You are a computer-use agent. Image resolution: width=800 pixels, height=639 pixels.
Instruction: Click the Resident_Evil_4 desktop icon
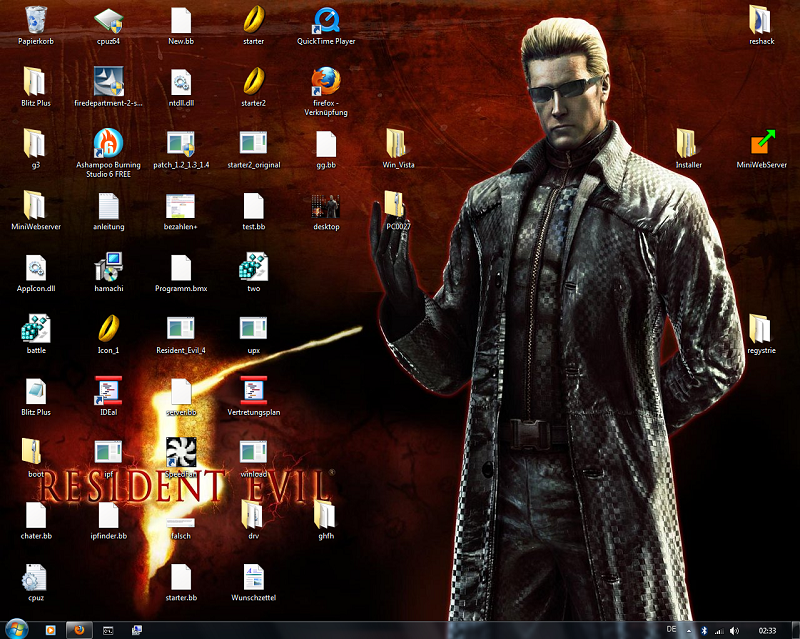[180, 329]
